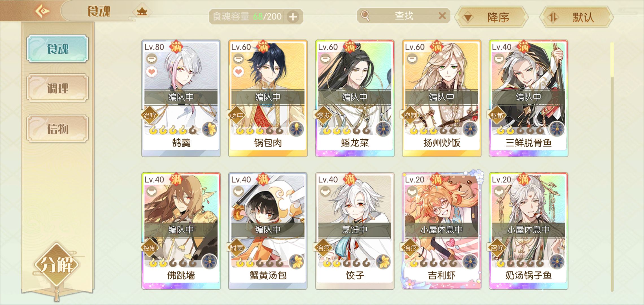644x305 pixels.
Task: Clear search with the X icon
Action: pos(442,16)
